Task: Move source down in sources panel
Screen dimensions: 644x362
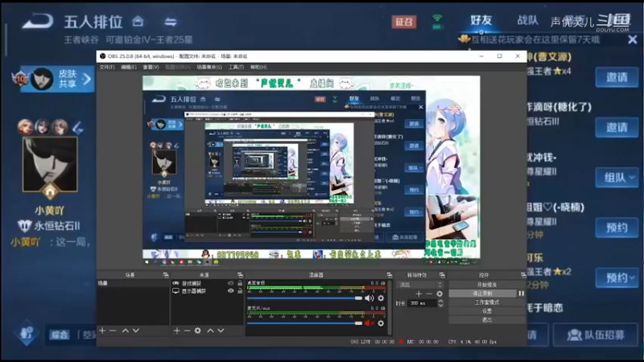Action: click(221, 331)
